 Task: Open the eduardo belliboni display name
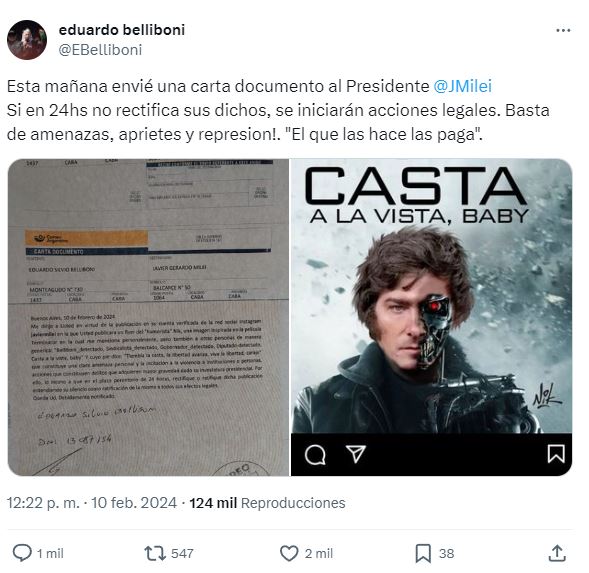(x=122, y=30)
